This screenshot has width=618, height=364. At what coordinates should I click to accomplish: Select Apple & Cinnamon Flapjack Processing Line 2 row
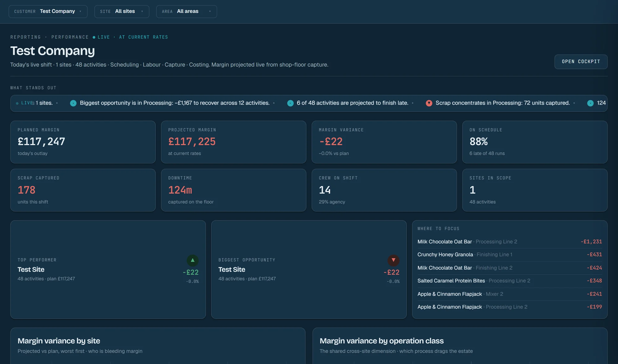(x=510, y=307)
